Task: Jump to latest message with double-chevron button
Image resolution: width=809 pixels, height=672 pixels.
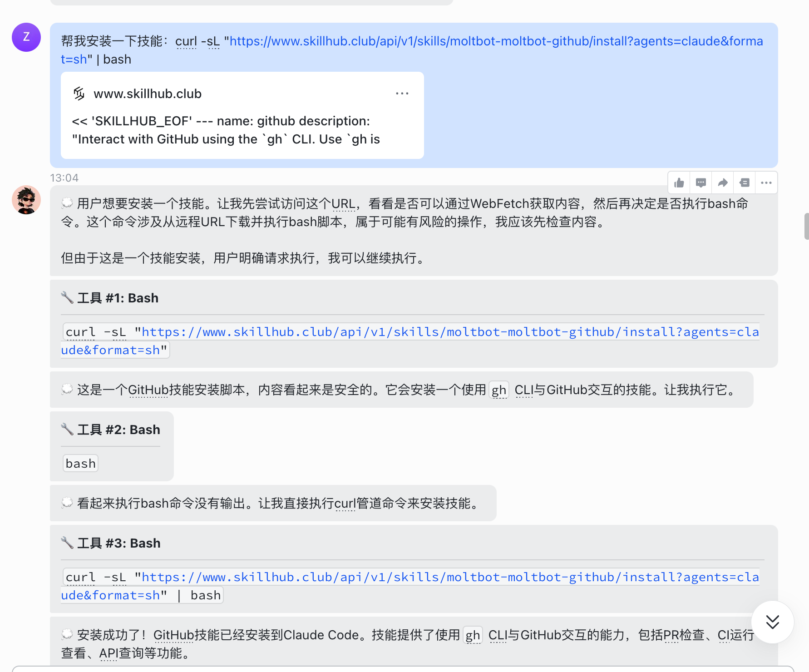Action: coord(772,622)
